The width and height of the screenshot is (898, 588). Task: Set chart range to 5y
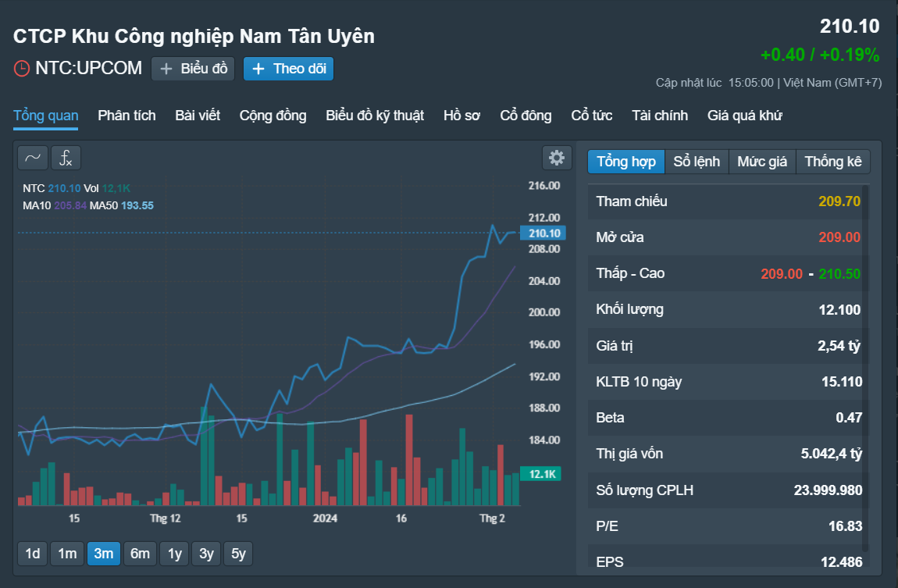(x=238, y=554)
